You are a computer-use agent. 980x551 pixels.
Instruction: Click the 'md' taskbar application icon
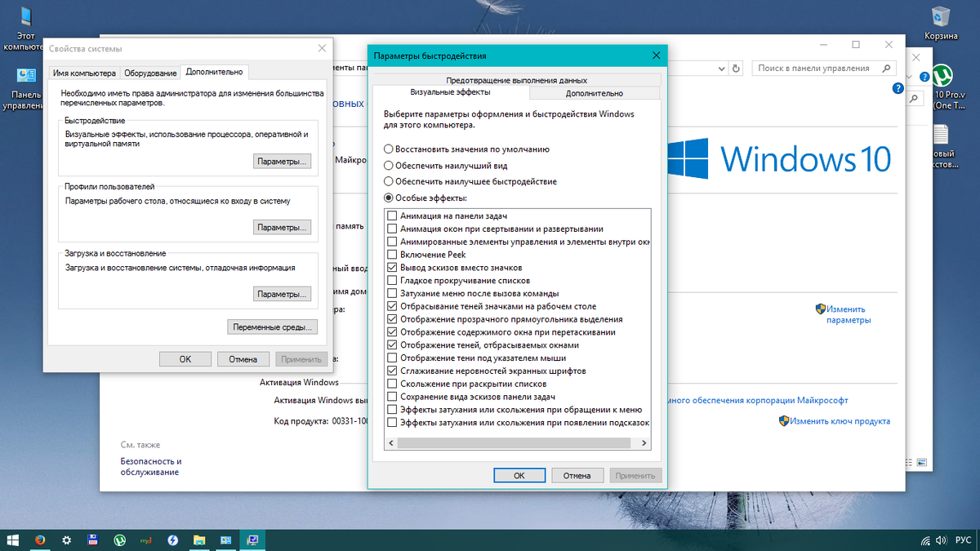click(x=147, y=540)
